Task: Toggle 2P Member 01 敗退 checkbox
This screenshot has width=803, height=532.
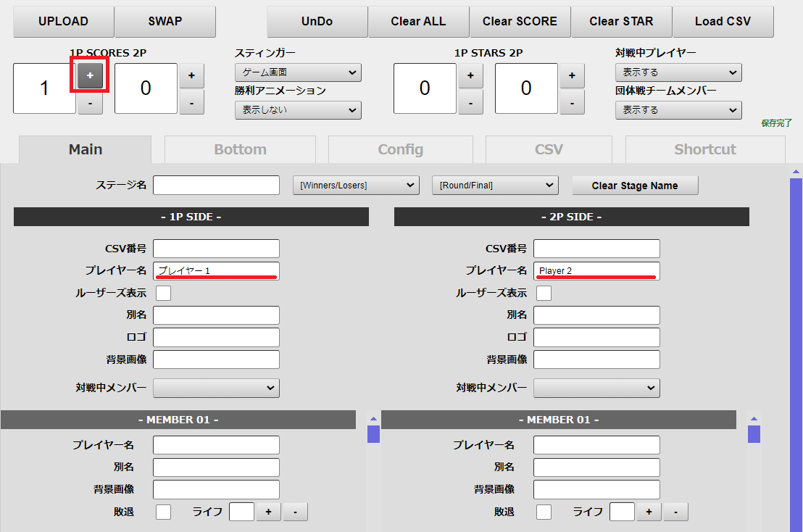Action: 544,512
